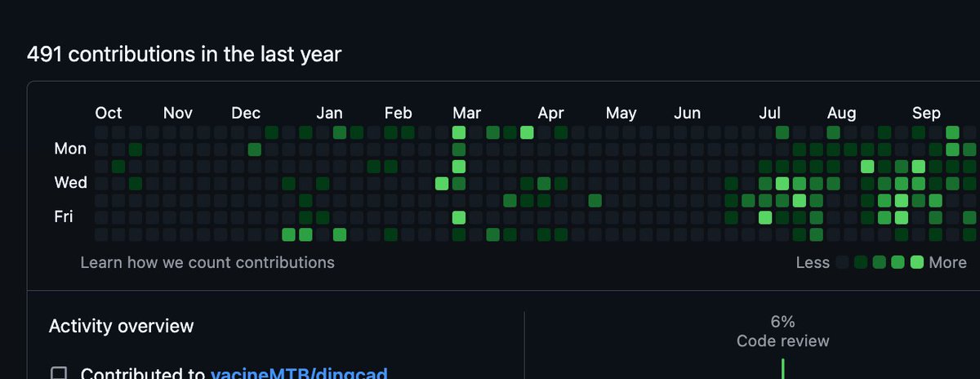This screenshot has width=980, height=379.
Task: Click the lone green Monday cell under Dec
Action: (255, 149)
